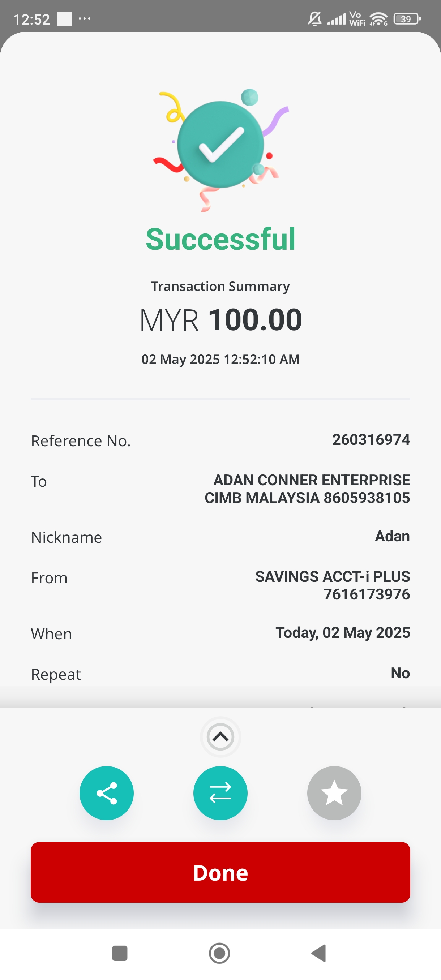Tap the status bar clock 12:52
This screenshot has width=441, height=980.
[31, 19]
